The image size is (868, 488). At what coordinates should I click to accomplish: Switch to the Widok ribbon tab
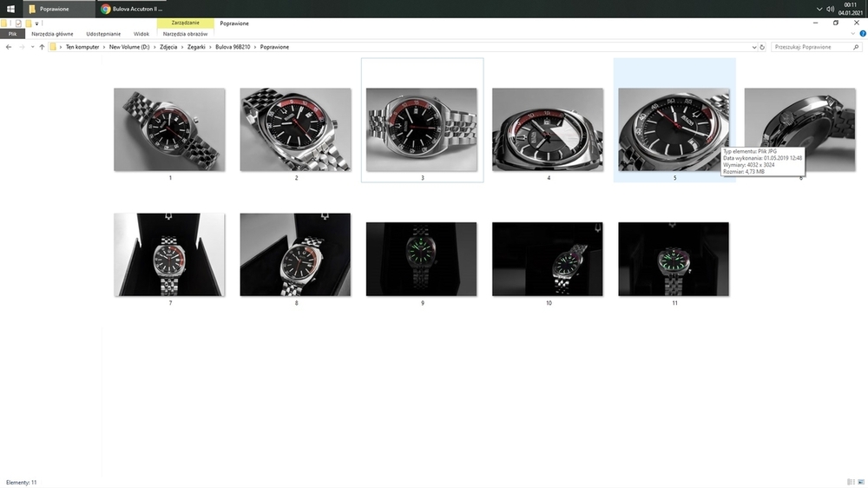click(x=141, y=34)
